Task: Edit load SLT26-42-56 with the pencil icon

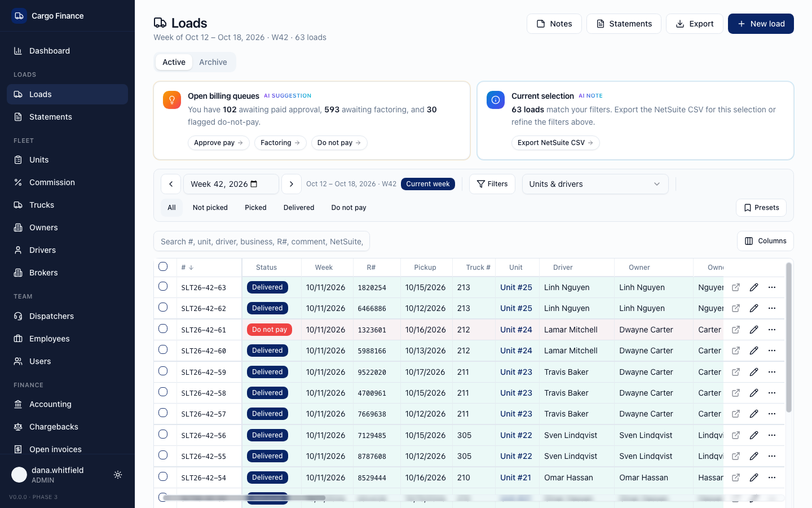Action: point(754,435)
